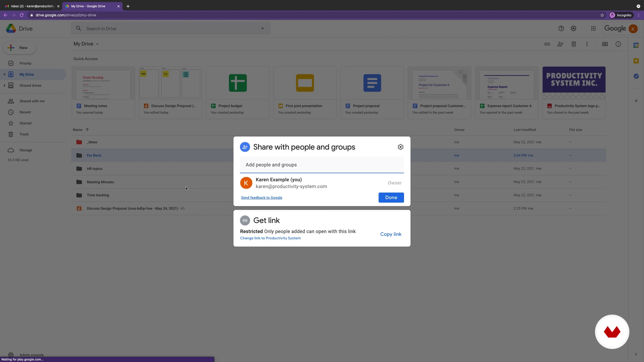Show search options dropdown arrow
Screen dimensions: 644x362
point(262,28)
